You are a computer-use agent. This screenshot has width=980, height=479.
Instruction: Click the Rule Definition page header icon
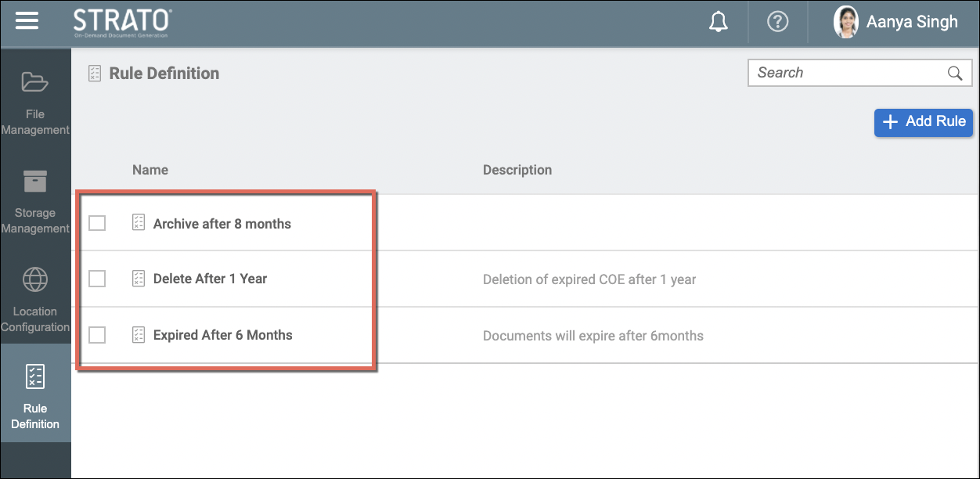(95, 74)
